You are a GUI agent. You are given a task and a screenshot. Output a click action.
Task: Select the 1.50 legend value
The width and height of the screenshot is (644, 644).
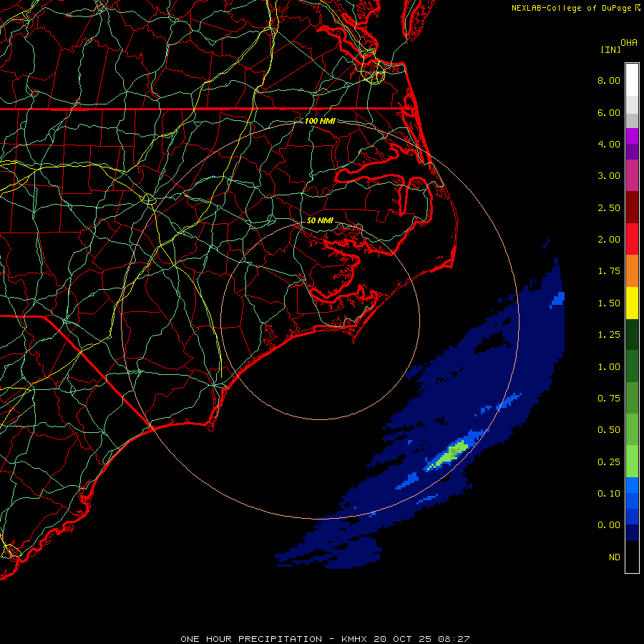point(609,303)
